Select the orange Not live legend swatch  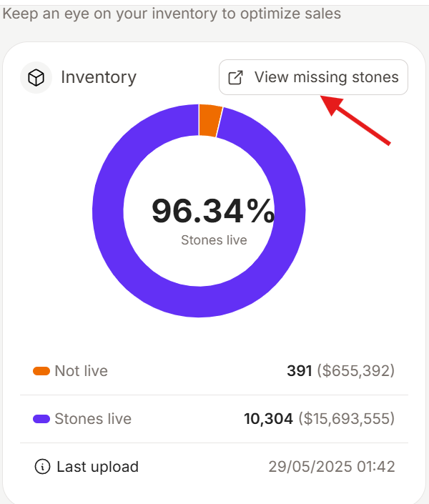tap(41, 371)
